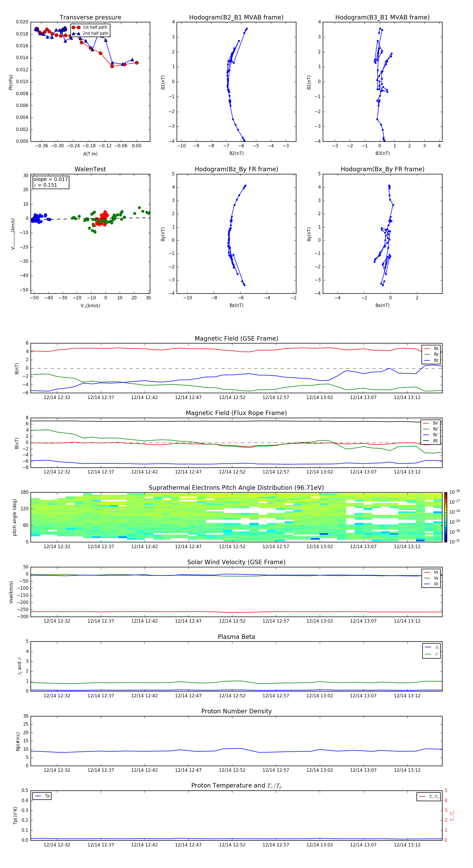The image size is (473, 868).
Task: Click the Vx legend entry
Action: [x=431, y=572]
